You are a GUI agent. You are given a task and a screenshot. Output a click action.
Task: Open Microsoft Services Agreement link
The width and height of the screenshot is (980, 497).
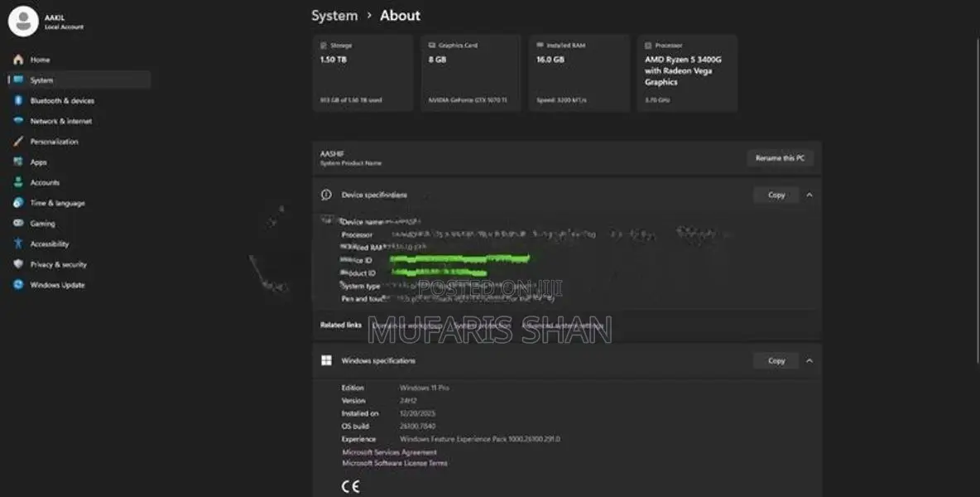(x=389, y=452)
